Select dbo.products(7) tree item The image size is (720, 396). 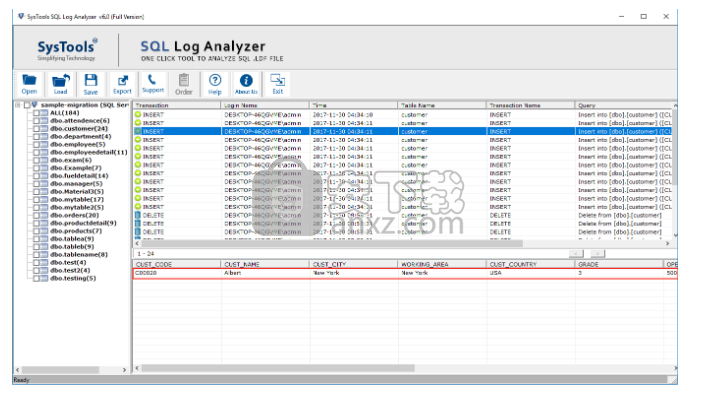click(x=76, y=231)
